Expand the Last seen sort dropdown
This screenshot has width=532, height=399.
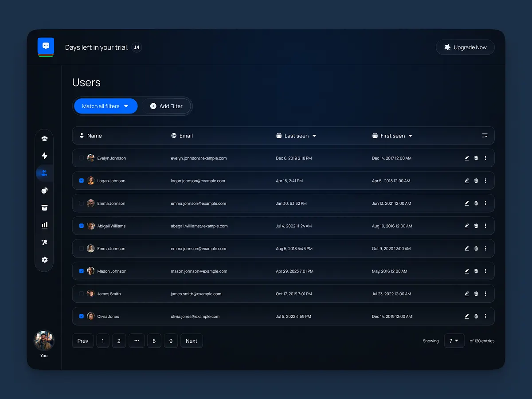click(x=314, y=136)
